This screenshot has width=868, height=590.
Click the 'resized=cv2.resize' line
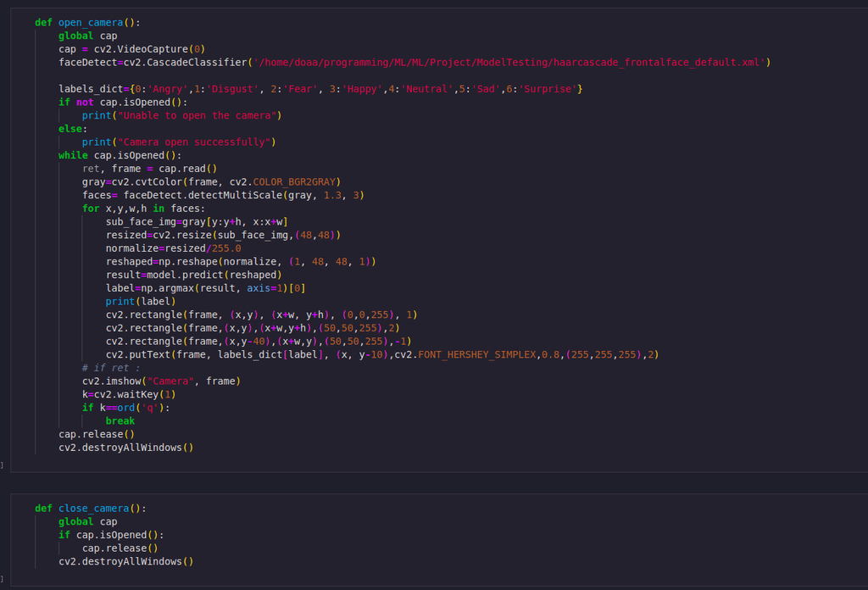pyautogui.click(x=223, y=235)
